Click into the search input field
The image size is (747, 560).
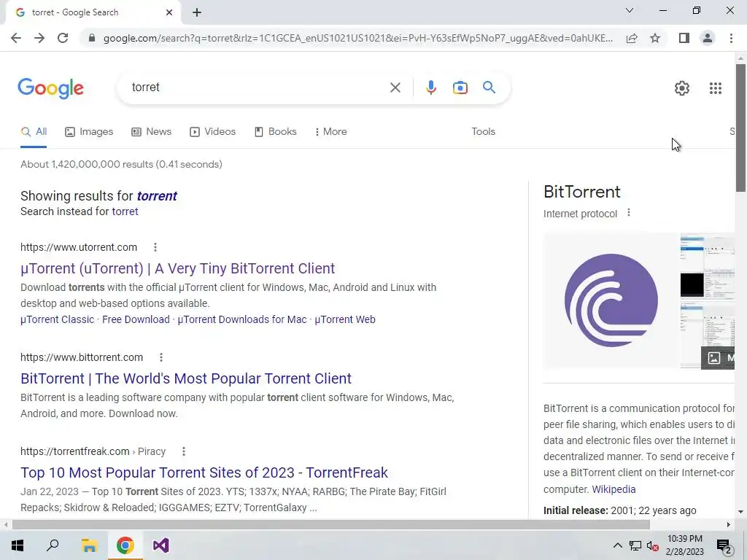(258, 87)
